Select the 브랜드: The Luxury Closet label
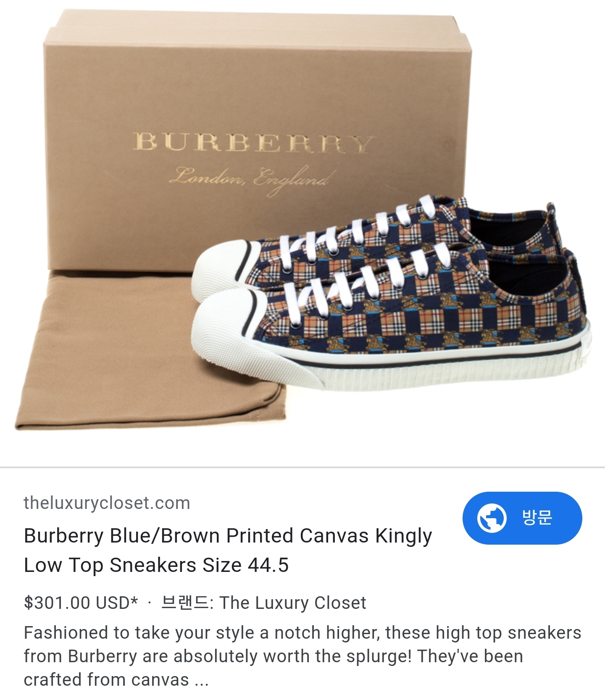605x700 pixels. (263, 603)
